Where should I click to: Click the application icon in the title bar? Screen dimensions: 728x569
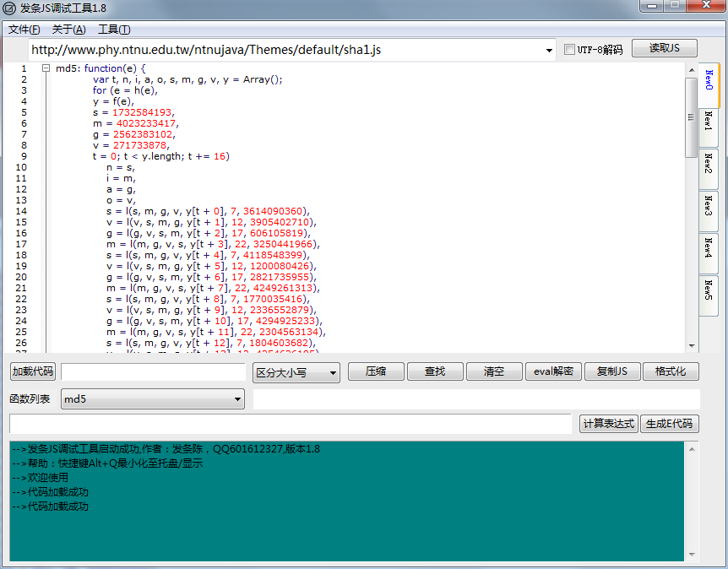click(x=10, y=8)
